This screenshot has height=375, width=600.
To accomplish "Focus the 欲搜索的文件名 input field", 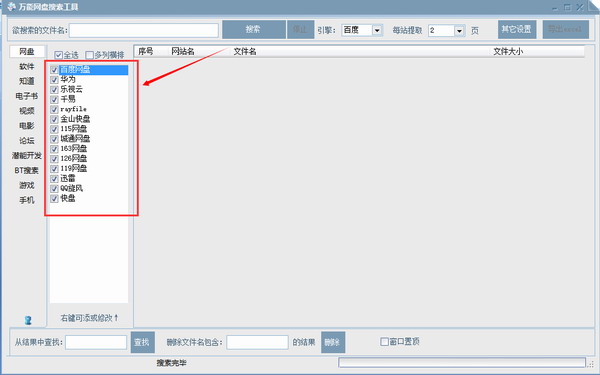I will click(144, 31).
